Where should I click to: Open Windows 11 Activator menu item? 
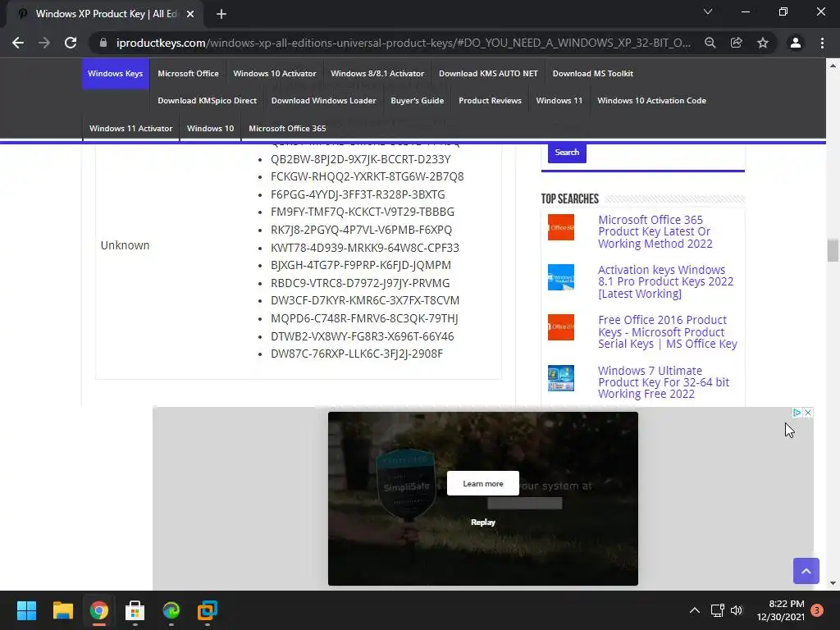coord(130,129)
